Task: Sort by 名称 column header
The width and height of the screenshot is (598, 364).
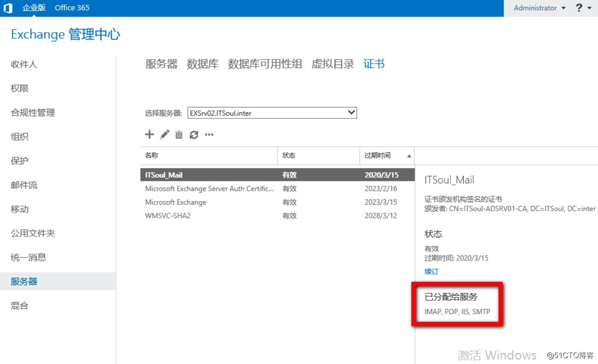Action: pyautogui.click(x=208, y=156)
